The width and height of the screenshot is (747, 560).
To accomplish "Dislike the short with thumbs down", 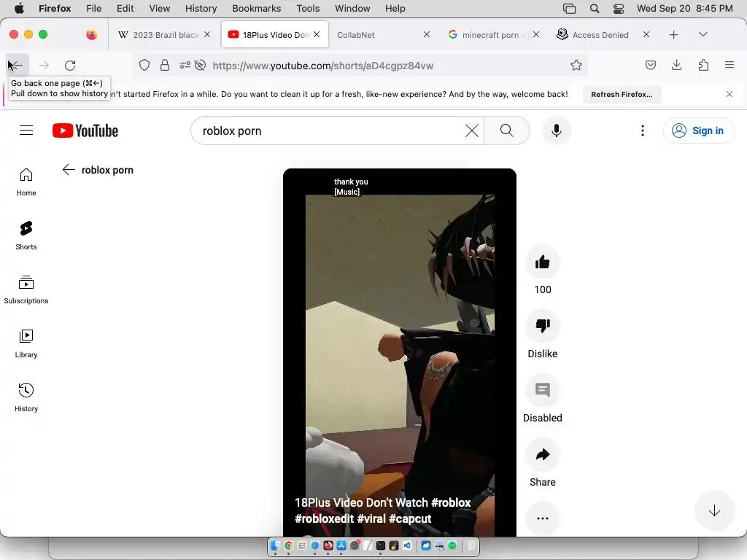I will [543, 326].
